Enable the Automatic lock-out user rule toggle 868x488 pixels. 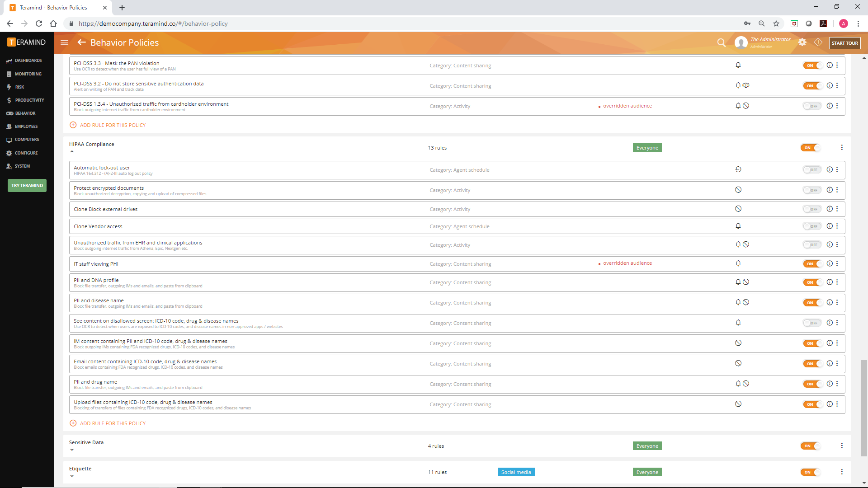pyautogui.click(x=812, y=170)
